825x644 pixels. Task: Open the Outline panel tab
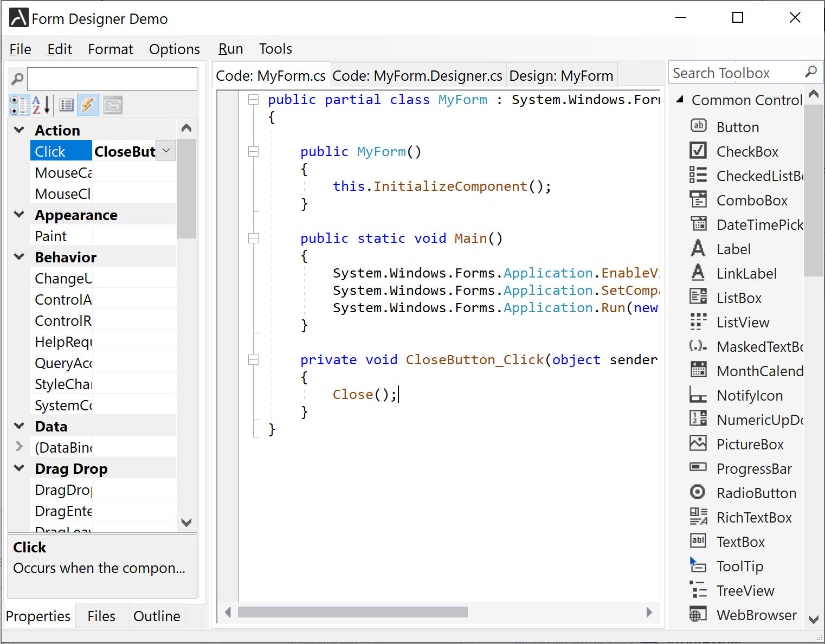point(157,616)
